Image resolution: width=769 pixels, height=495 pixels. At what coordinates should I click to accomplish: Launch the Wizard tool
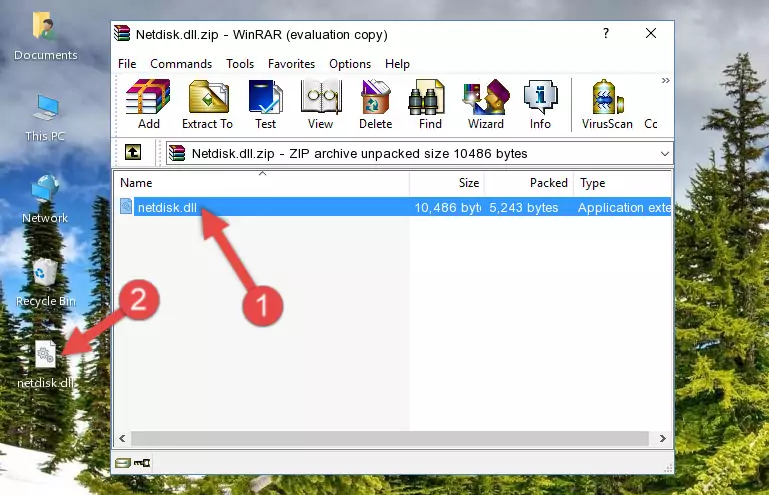pos(486,104)
